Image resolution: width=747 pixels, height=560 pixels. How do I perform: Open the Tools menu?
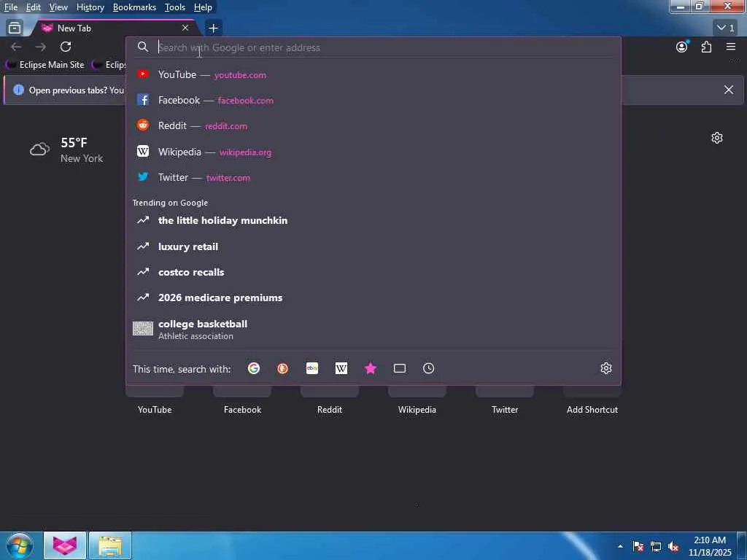(x=175, y=7)
